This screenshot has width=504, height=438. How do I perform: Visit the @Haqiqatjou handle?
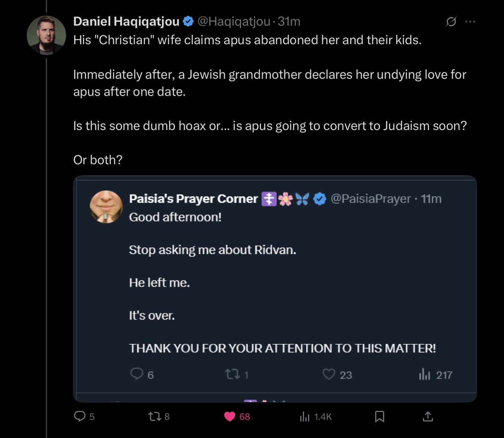coord(234,22)
